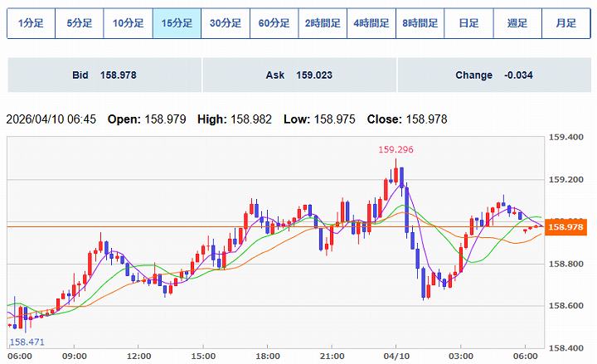Open the 月足 monthly chart tab
This screenshot has width=597, height=364.
[x=566, y=23]
